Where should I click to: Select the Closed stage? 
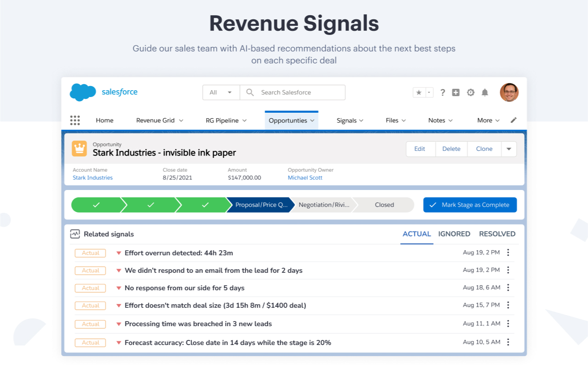[384, 205]
